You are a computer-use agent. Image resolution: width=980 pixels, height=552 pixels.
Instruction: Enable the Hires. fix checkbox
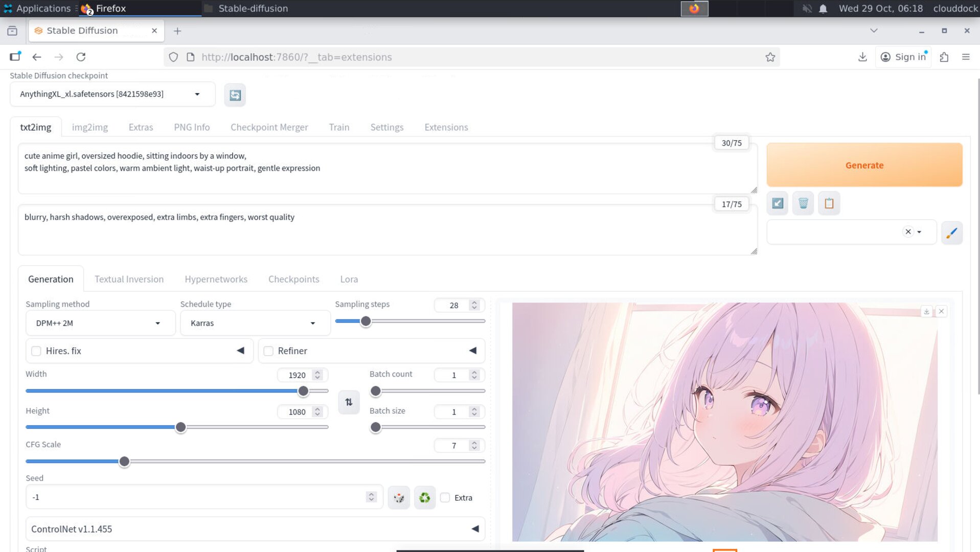[36, 351]
